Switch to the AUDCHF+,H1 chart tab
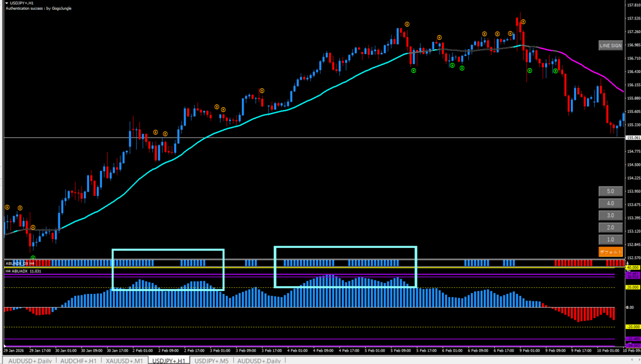The image size is (641, 364). point(78,360)
